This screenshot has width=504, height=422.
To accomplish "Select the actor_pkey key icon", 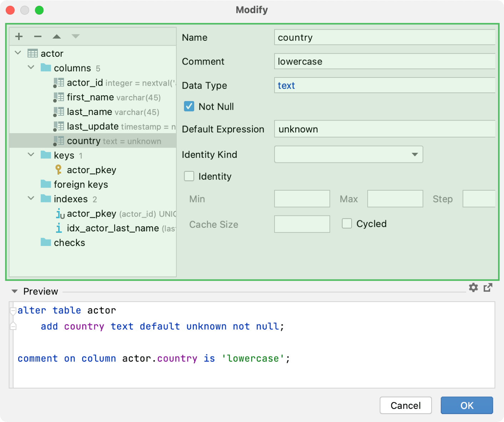I will [58, 170].
